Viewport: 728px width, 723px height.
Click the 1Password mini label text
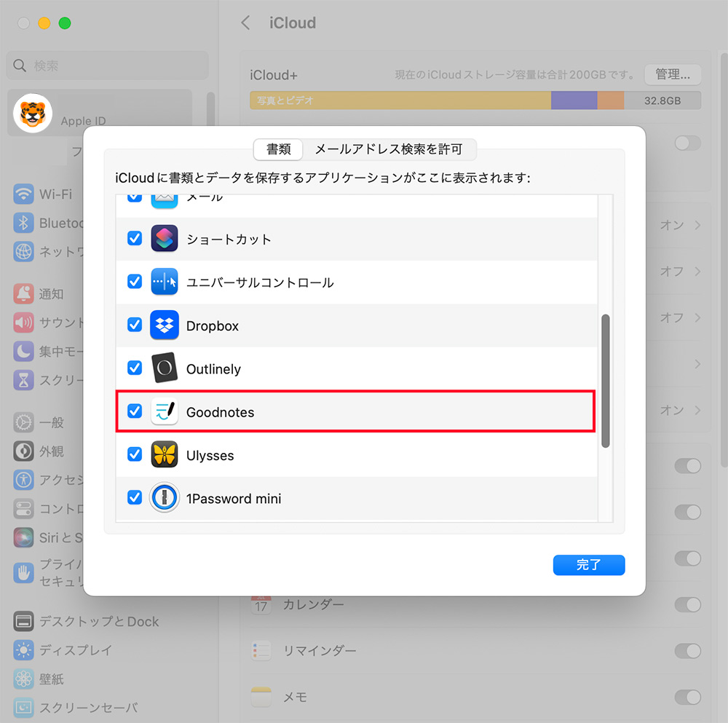coord(234,498)
